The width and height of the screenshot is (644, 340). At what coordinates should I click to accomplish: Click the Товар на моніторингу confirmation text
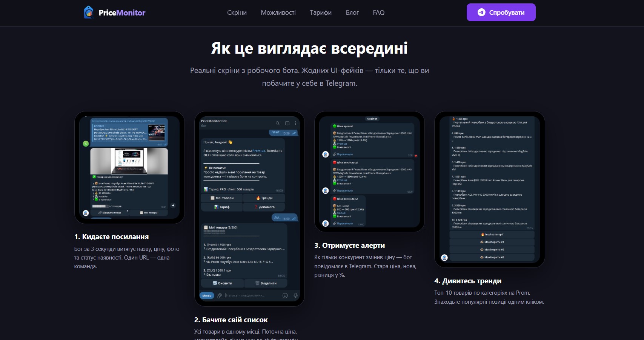[108, 177]
